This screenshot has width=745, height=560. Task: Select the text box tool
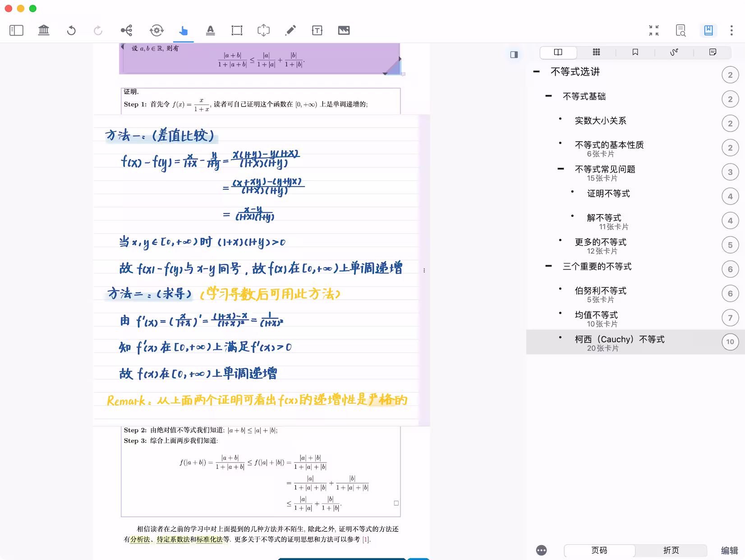point(317,30)
